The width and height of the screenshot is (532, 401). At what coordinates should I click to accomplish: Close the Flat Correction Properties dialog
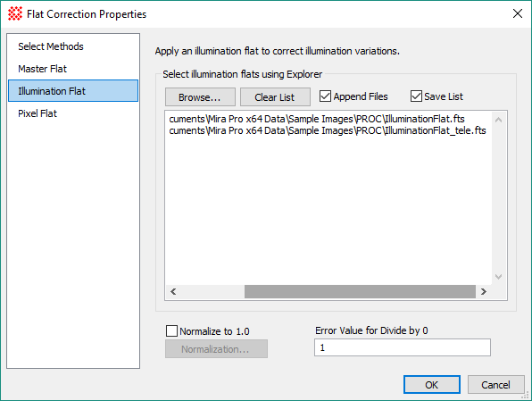click(x=518, y=13)
